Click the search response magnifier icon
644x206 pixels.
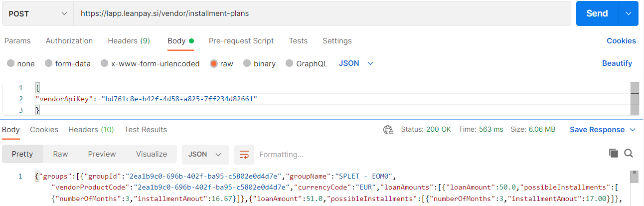coord(629,153)
